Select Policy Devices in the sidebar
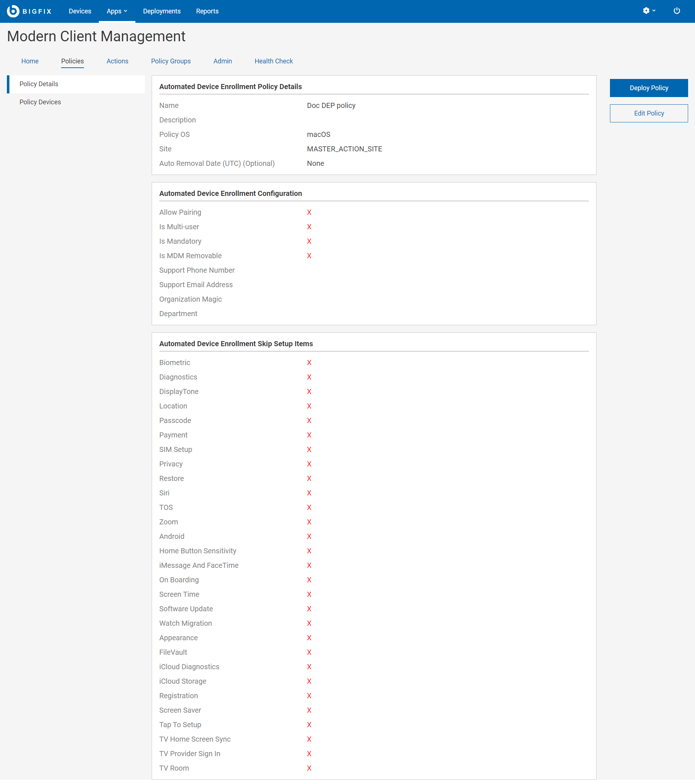 [x=40, y=102]
